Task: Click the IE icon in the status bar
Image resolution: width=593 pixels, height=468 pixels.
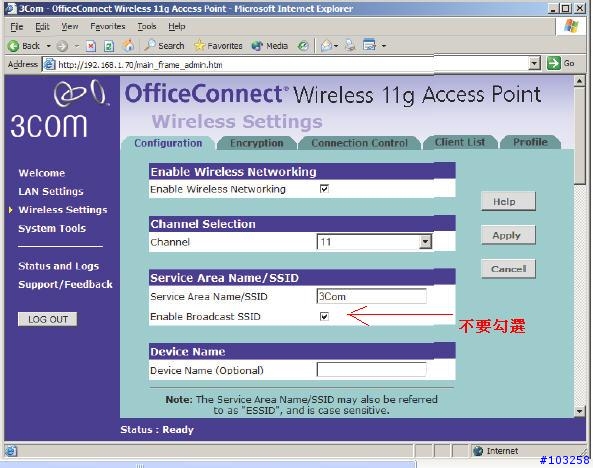Action: (11, 451)
